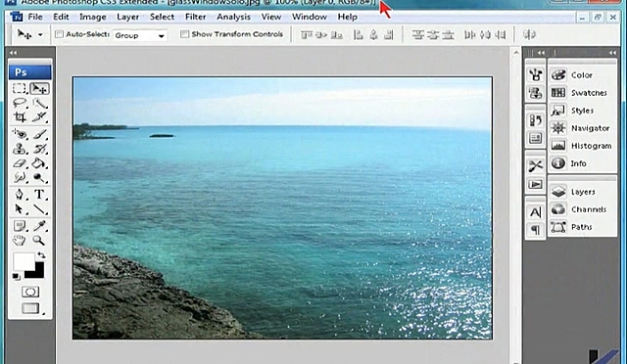Open the Help menu
This screenshot has width=627, height=364.
(348, 17)
